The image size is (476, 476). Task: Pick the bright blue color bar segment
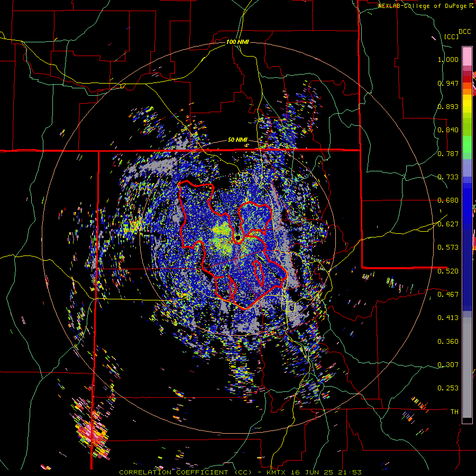coord(467,204)
